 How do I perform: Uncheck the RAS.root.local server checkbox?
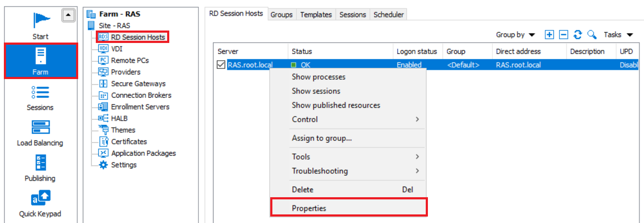click(221, 65)
